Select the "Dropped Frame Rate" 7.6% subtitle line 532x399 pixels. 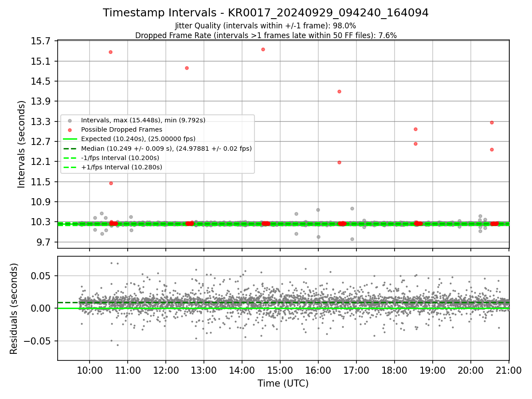point(266,35)
